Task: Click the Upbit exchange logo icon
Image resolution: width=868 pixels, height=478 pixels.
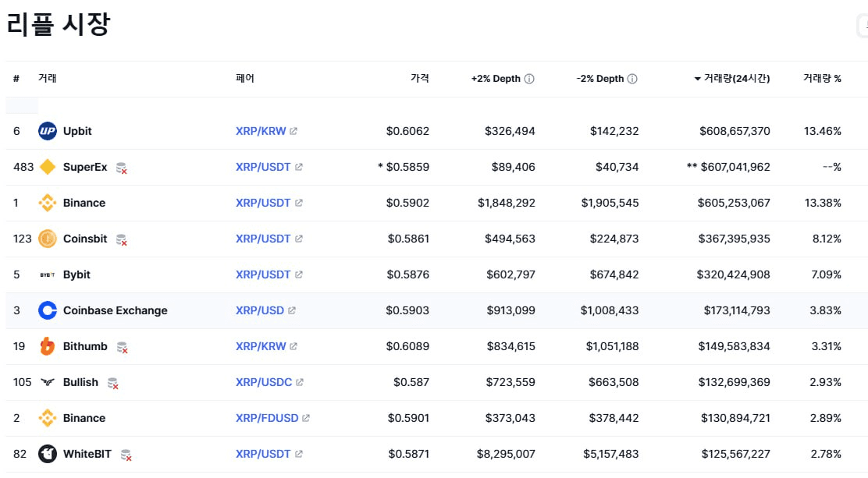Action: (48, 131)
